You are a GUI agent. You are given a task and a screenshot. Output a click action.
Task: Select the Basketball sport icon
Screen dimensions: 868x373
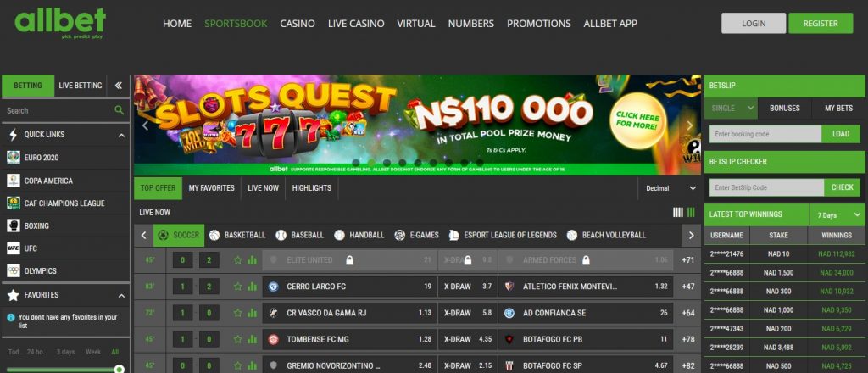[214, 235]
